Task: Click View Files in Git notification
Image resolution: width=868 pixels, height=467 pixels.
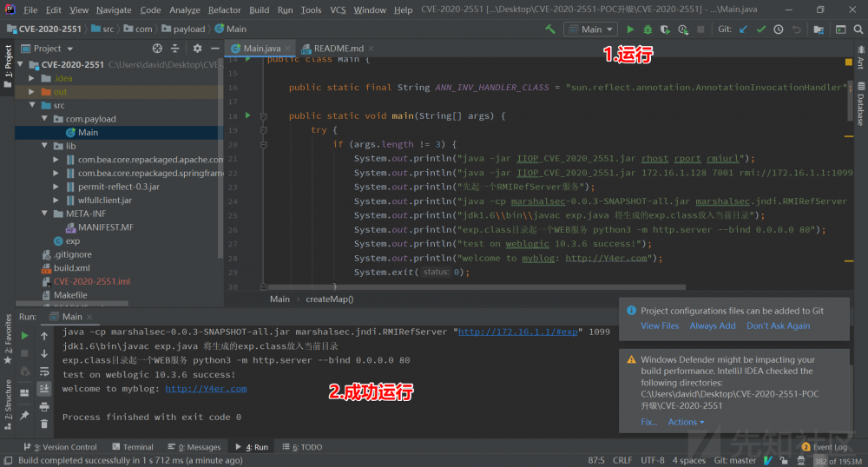Action: pyautogui.click(x=660, y=326)
